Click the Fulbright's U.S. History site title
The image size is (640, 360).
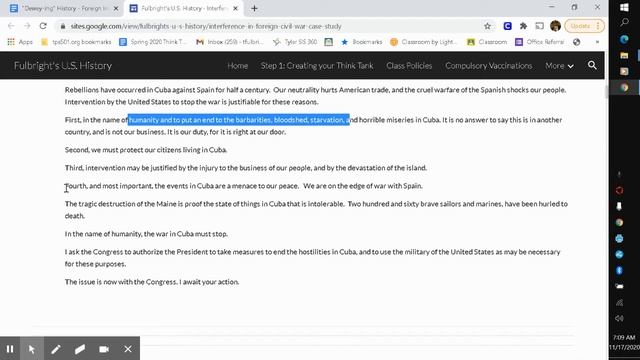(x=63, y=66)
